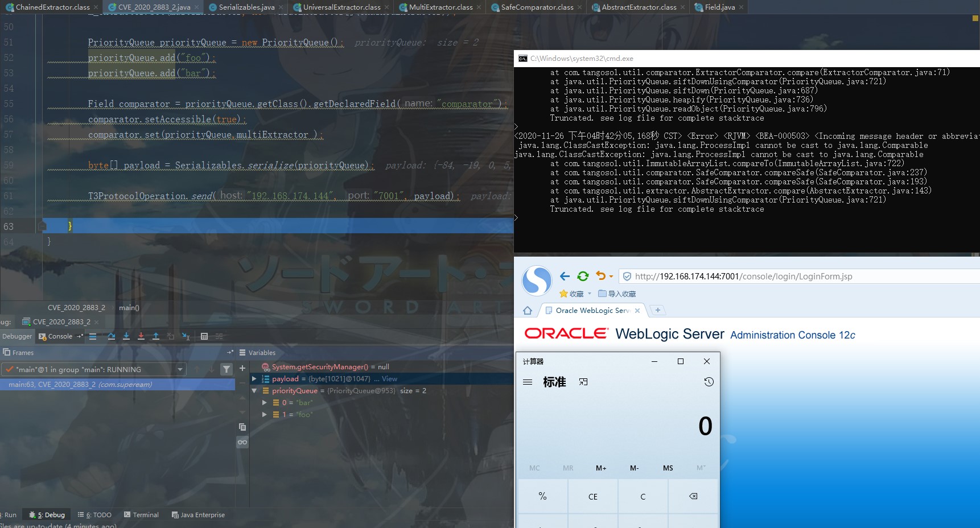
Task: Open the calculator history icon
Action: (x=709, y=382)
